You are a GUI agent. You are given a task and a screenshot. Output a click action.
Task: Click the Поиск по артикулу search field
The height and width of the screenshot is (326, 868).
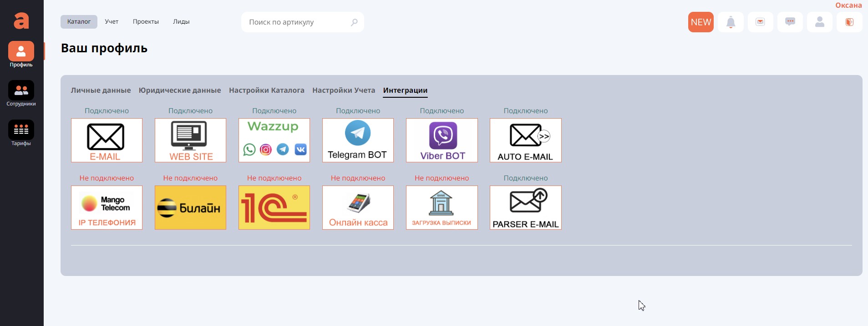296,22
